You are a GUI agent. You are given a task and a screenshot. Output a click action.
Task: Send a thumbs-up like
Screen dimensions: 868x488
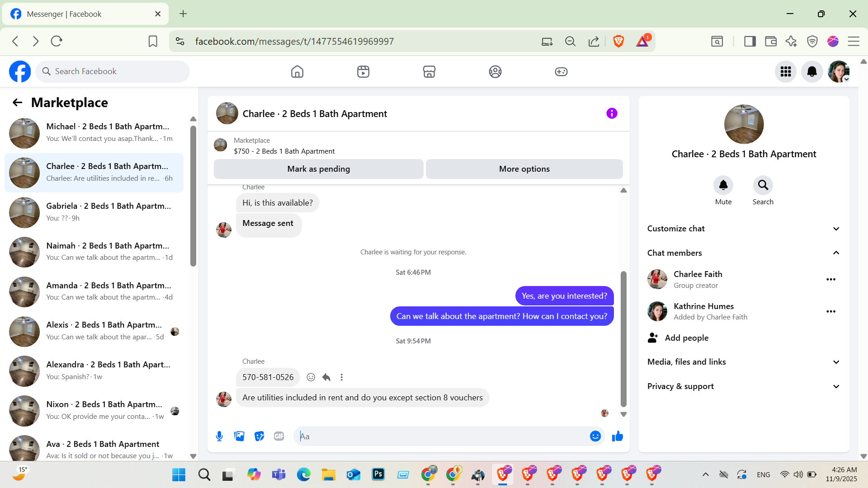[617, 436]
